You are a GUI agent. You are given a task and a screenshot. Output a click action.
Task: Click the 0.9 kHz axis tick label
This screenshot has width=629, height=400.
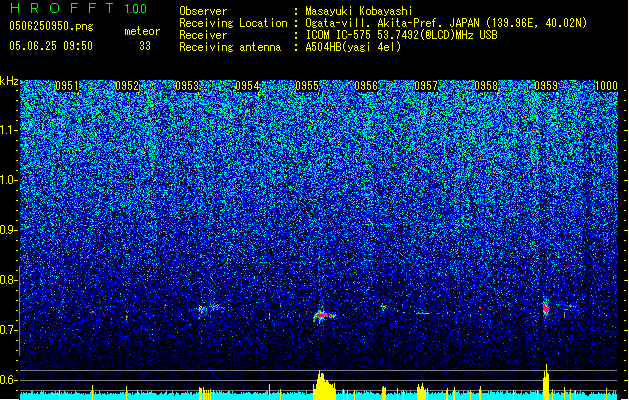9,230
